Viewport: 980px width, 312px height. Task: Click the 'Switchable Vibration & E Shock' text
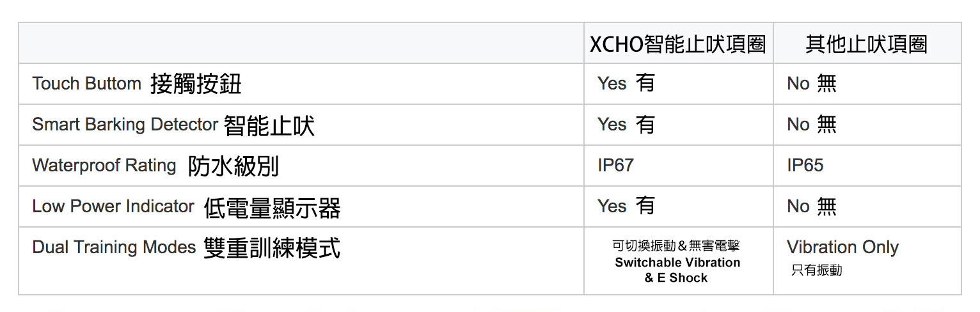pos(677,270)
